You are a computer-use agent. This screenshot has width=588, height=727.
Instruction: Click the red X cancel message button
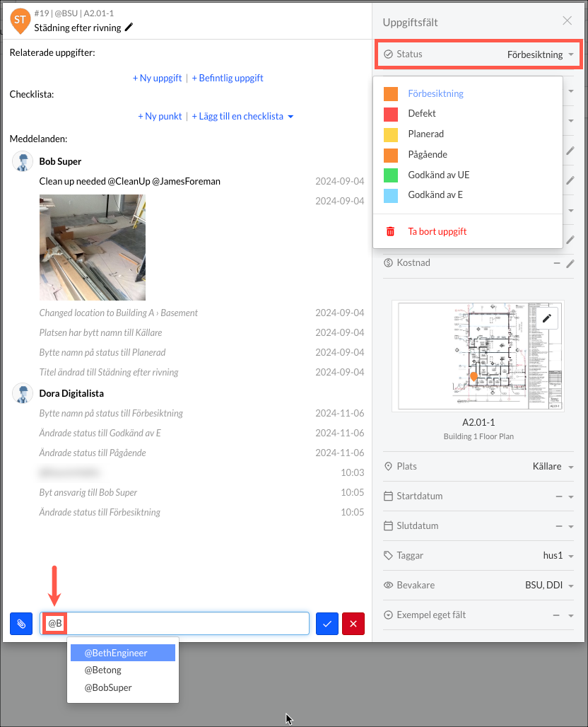(353, 624)
